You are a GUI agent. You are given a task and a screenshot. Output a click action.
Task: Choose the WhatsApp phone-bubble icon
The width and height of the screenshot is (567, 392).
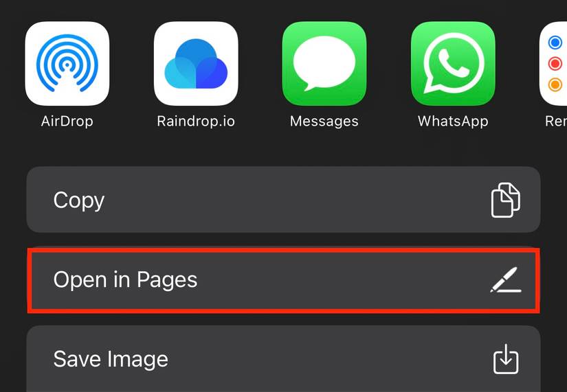pos(453,64)
